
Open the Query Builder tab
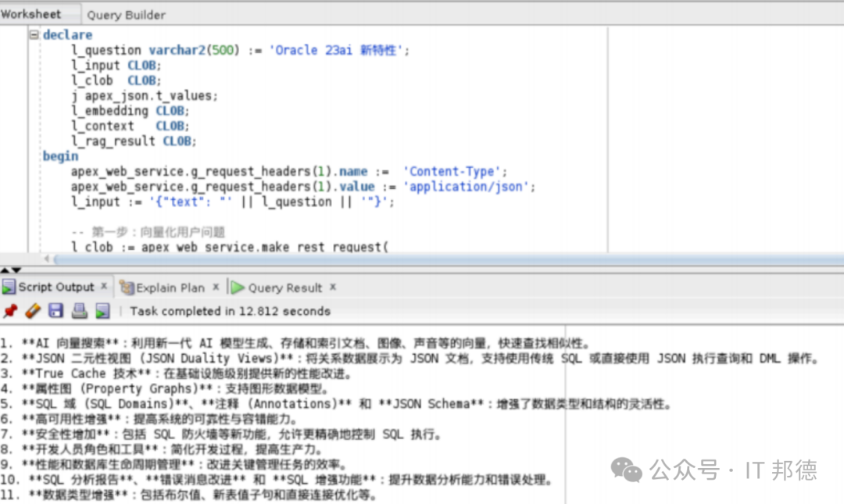tap(126, 15)
